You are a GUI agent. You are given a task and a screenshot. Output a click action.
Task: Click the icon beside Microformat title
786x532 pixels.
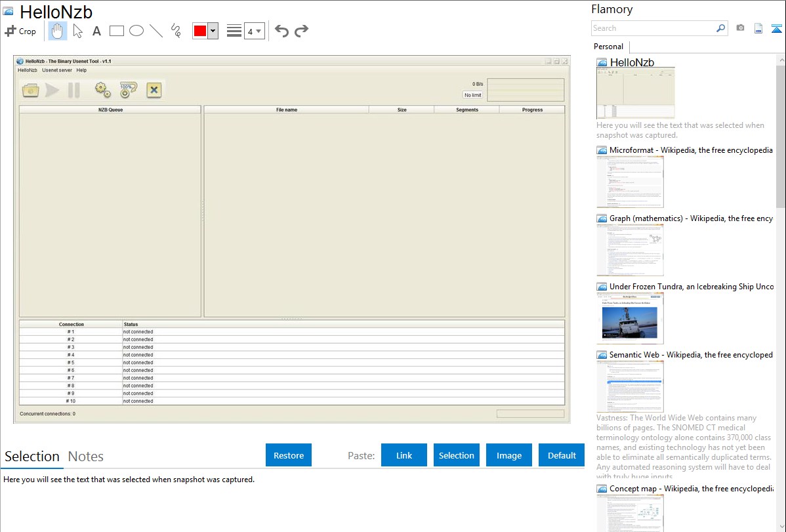click(602, 150)
